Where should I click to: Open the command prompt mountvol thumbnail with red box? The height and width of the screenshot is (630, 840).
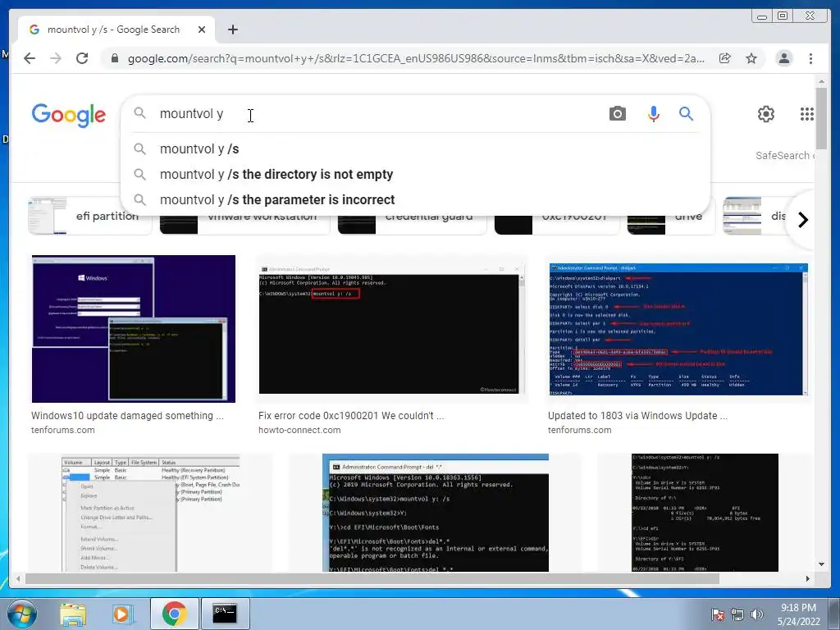click(x=391, y=329)
